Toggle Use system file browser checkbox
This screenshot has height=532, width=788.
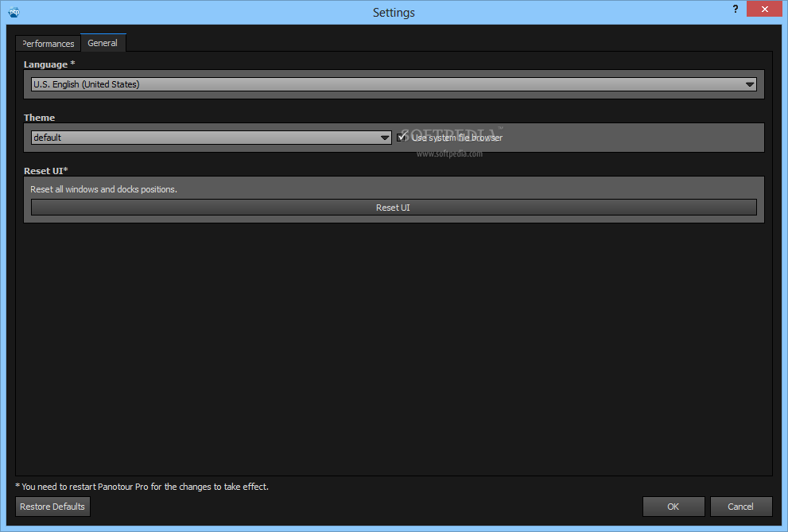[402, 137]
